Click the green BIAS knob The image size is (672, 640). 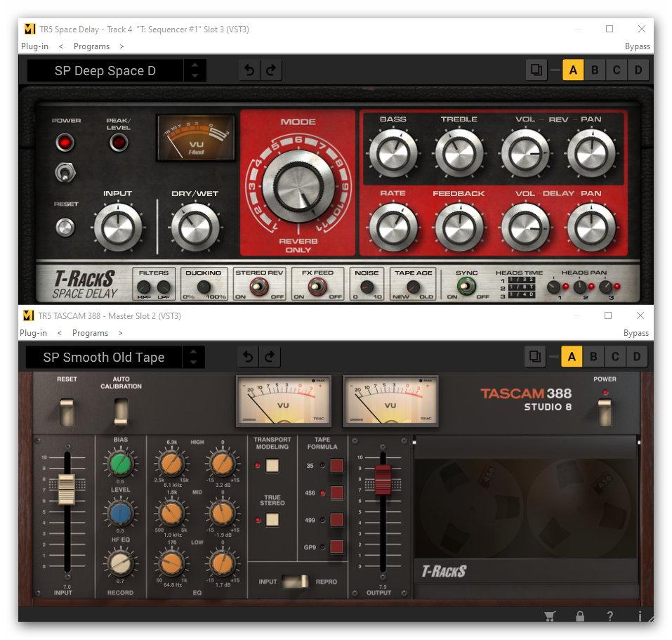[121, 463]
